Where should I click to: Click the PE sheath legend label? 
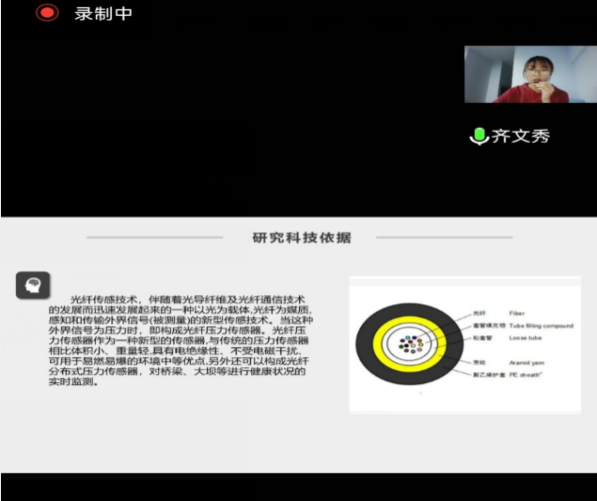(x=525, y=375)
